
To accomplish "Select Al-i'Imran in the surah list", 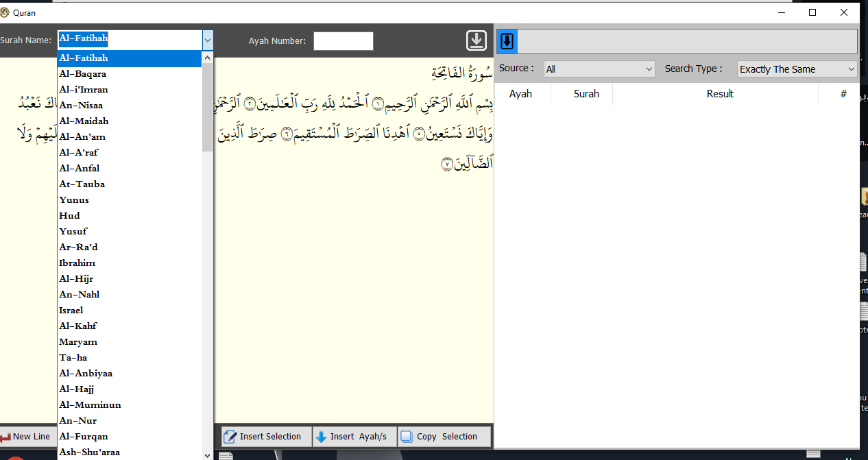I will pyautogui.click(x=130, y=90).
